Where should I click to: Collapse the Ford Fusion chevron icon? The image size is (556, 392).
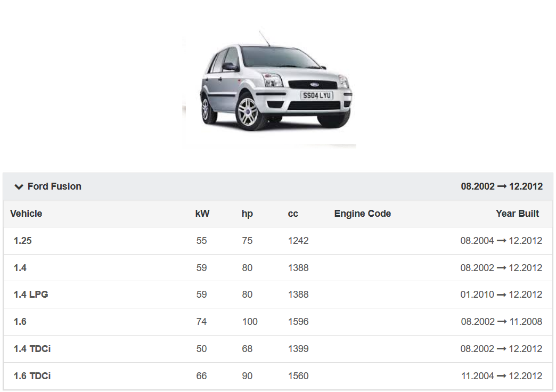click(19, 187)
